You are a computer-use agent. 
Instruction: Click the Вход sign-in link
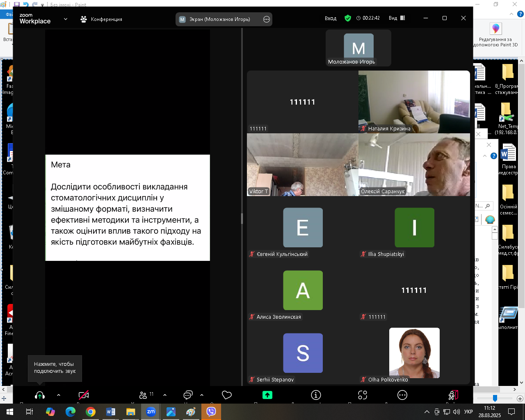click(331, 18)
